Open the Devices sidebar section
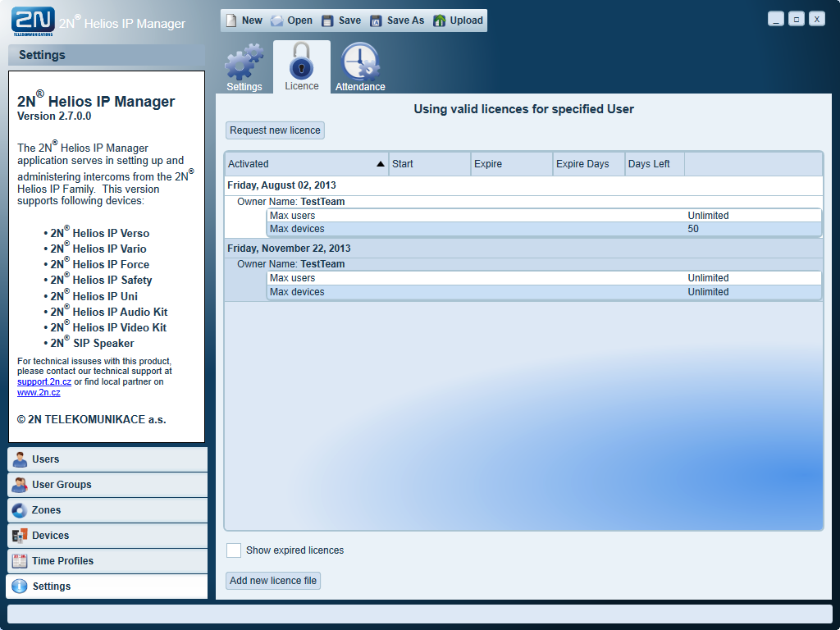The image size is (840, 630). click(107, 536)
